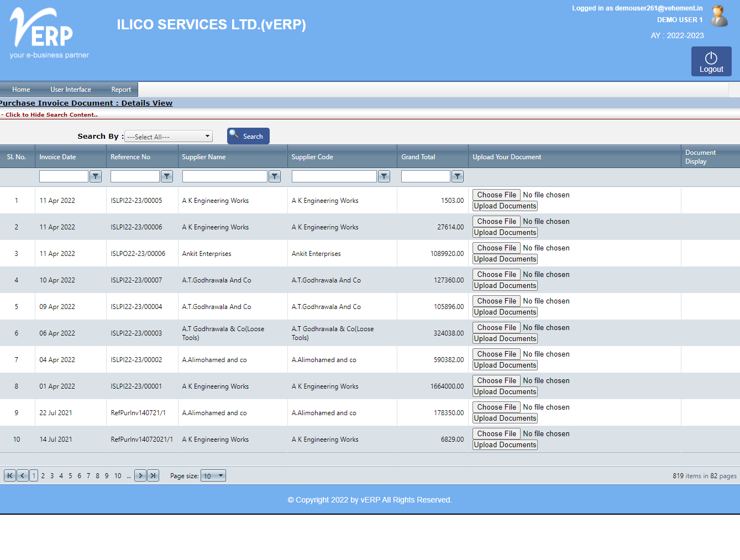
Task: Go to page 2 of results
Action: point(43,476)
